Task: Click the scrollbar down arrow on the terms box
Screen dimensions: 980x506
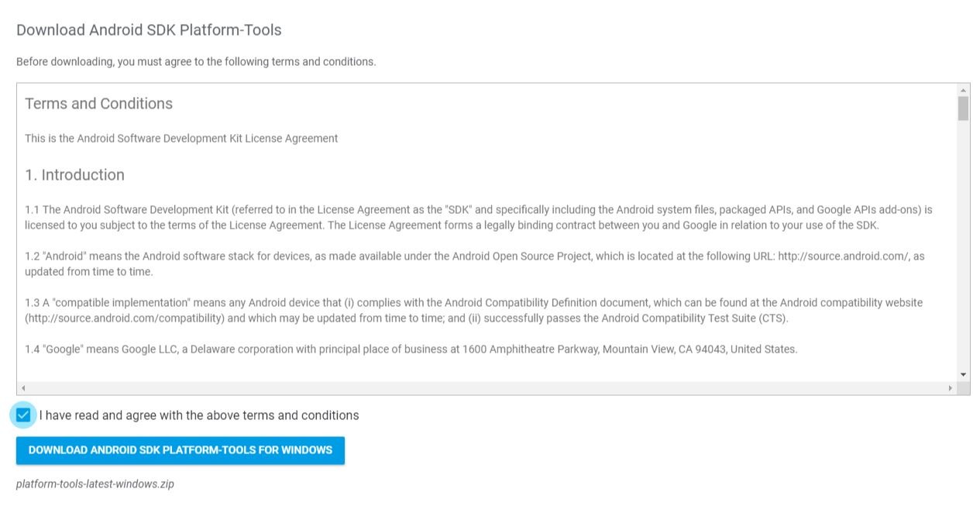Action: coord(962,375)
